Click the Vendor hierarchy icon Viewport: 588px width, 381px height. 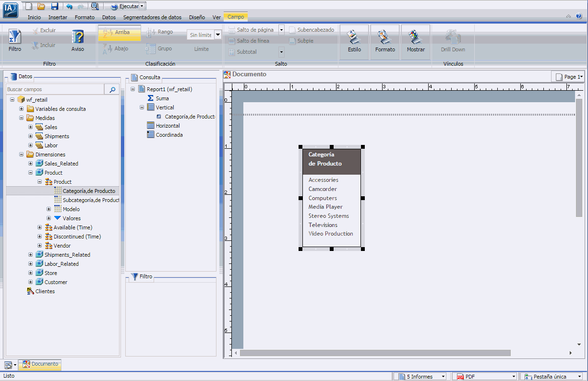pyautogui.click(x=48, y=246)
